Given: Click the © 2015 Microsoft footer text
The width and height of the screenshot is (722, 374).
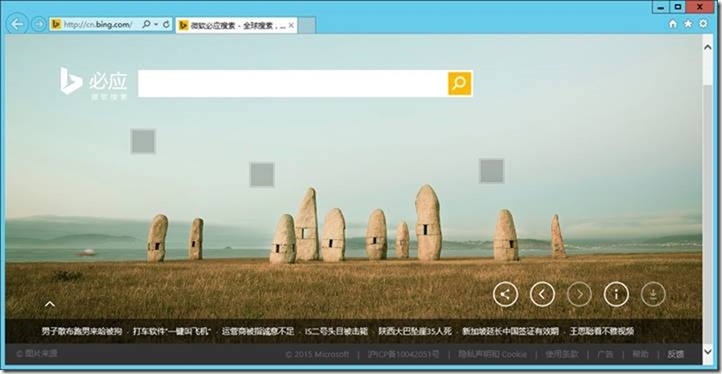Looking at the screenshot, I should (x=317, y=354).
